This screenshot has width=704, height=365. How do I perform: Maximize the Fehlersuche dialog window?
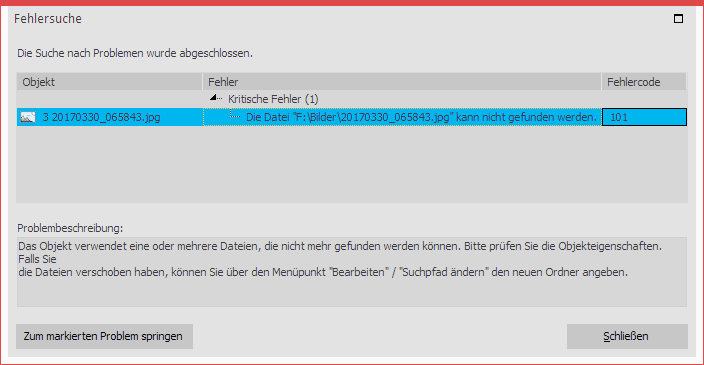point(678,18)
